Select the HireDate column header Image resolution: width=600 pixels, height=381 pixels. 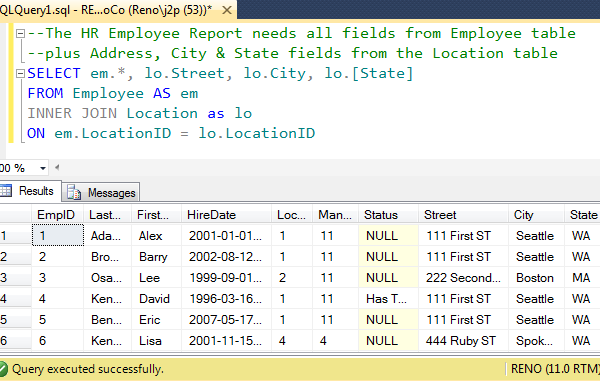pyautogui.click(x=227, y=215)
